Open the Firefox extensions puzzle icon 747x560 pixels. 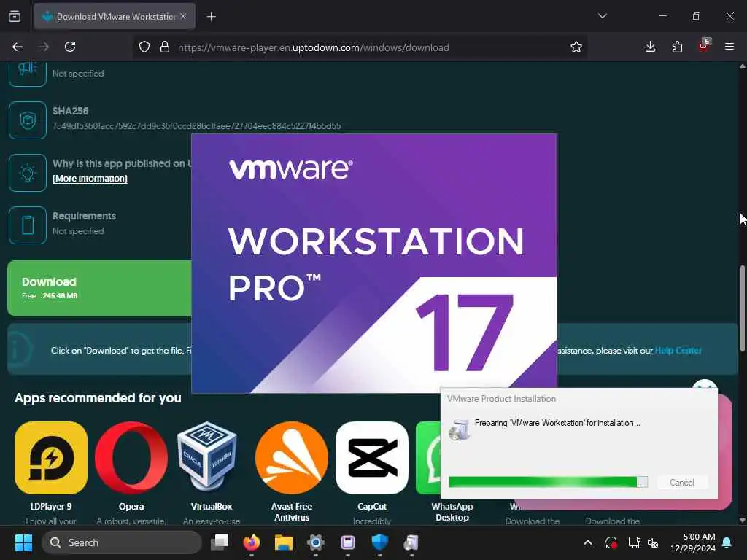(x=677, y=47)
